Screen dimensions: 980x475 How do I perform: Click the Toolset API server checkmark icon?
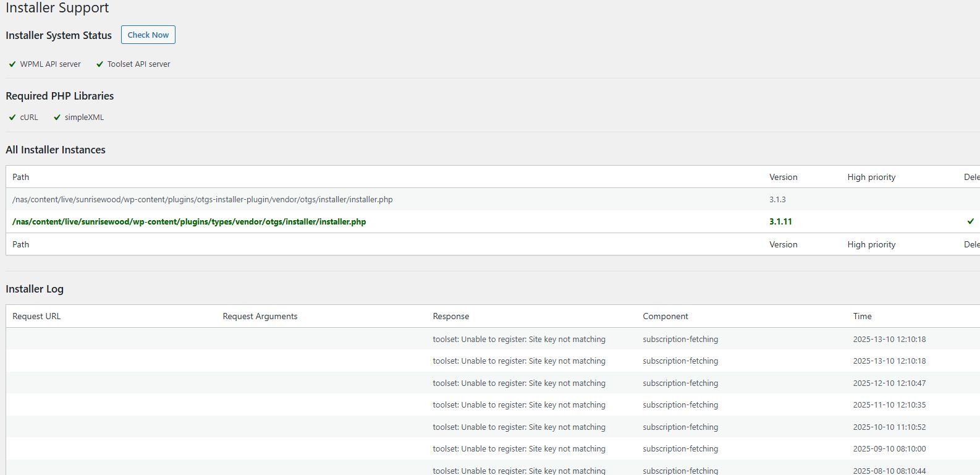(x=99, y=64)
